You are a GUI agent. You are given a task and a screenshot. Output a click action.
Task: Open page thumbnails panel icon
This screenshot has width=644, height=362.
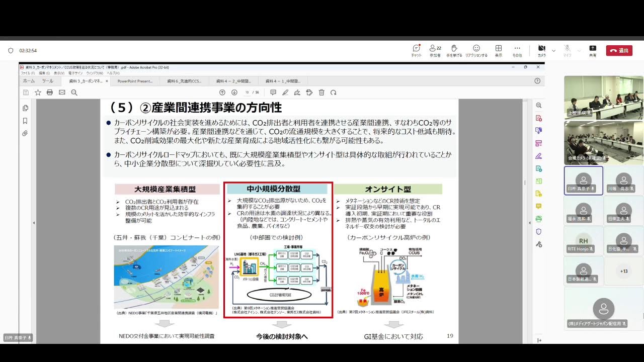click(x=25, y=108)
